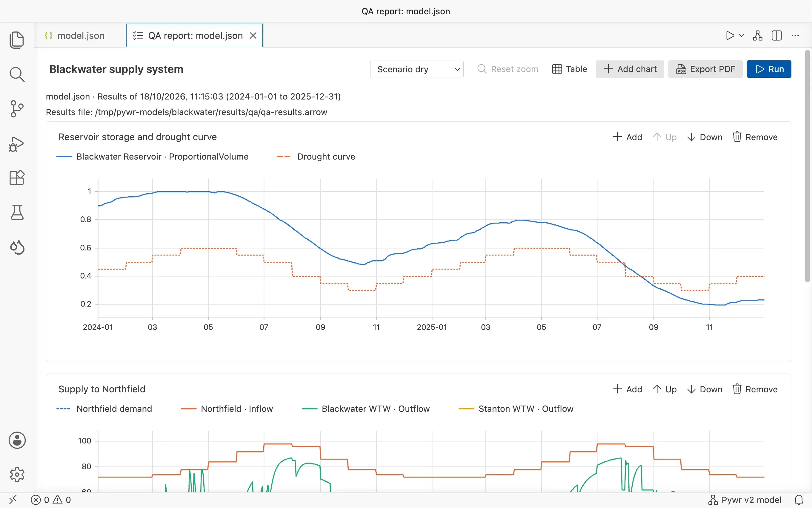This screenshot has height=508, width=812.
Task: Move Supply to Northfield chart Up
Action: 665,389
